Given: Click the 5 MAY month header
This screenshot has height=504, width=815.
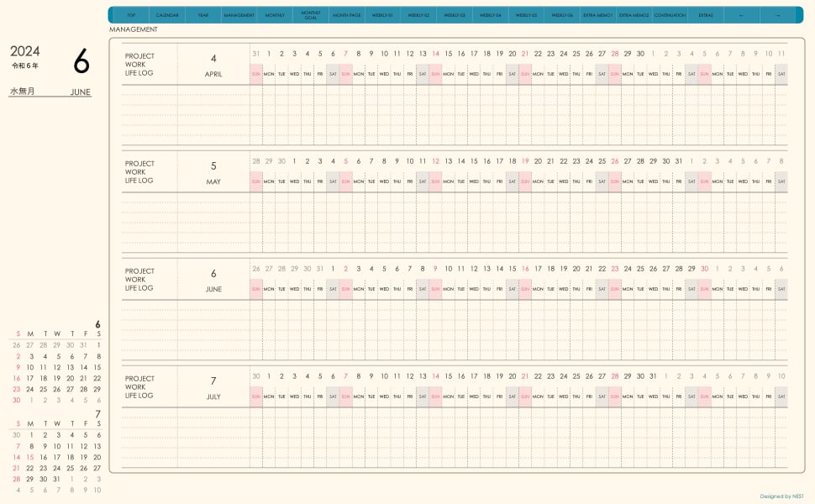Looking at the screenshot, I should pos(213,173).
